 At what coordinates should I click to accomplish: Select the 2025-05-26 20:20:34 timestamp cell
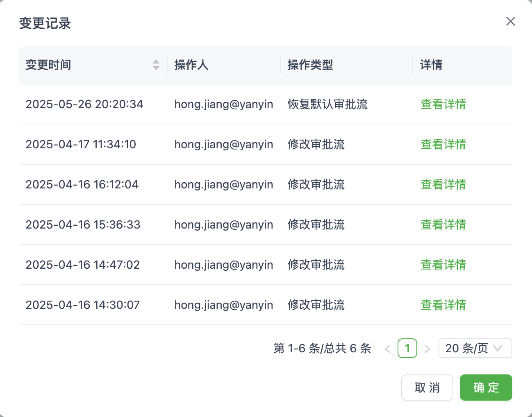pyautogui.click(x=84, y=104)
